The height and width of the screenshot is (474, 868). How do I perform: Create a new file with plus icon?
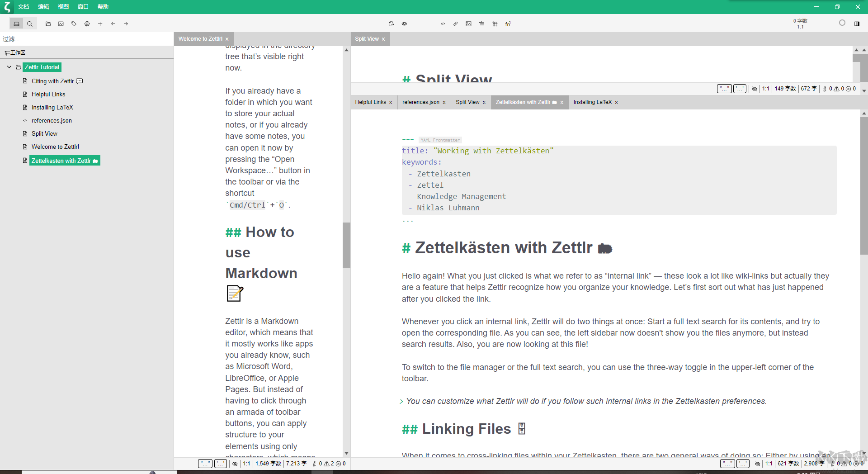click(100, 24)
